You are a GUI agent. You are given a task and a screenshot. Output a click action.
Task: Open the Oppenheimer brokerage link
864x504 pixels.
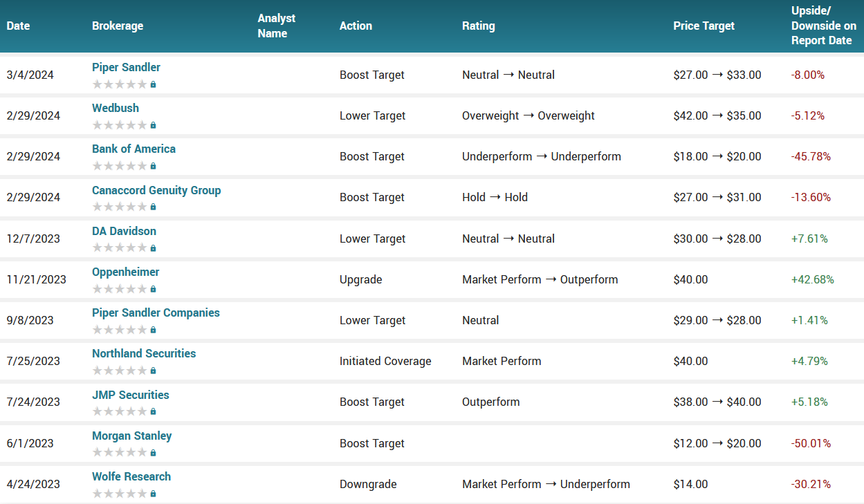point(126,272)
